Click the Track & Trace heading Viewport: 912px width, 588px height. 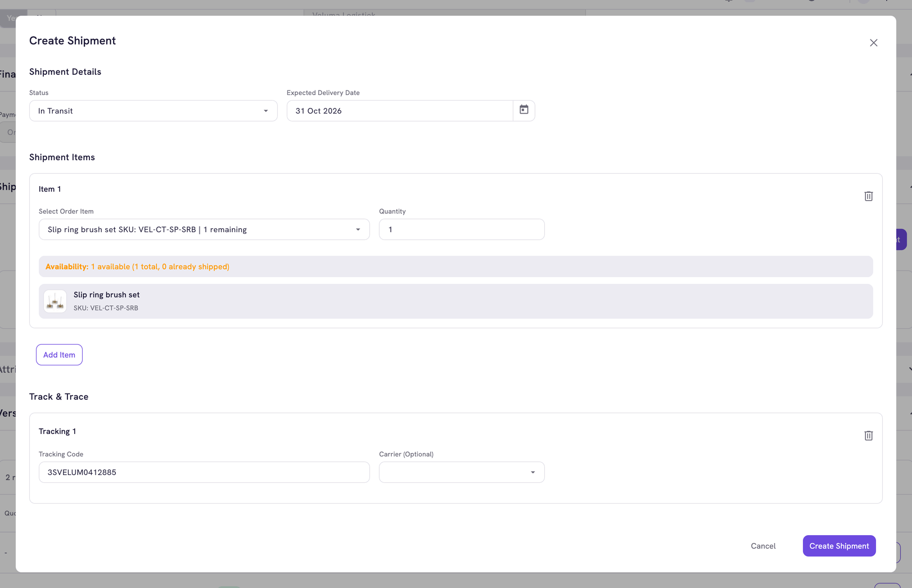(58, 397)
